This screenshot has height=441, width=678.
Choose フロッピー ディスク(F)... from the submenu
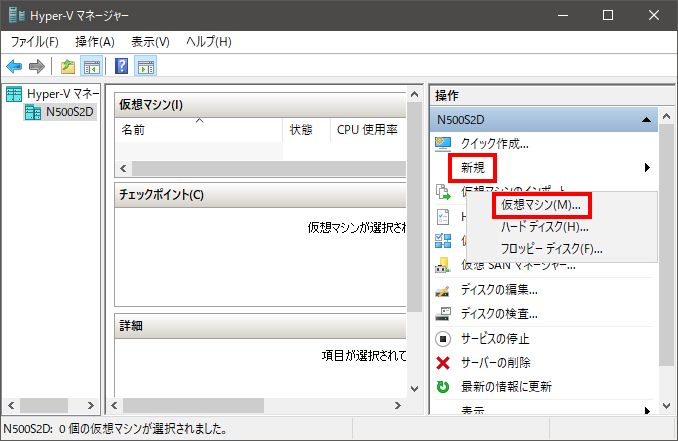pos(551,249)
